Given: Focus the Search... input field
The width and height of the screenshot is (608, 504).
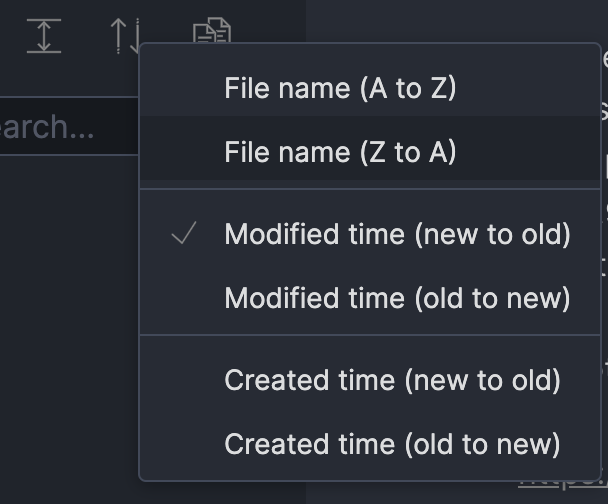Looking at the screenshot, I should click(69, 126).
